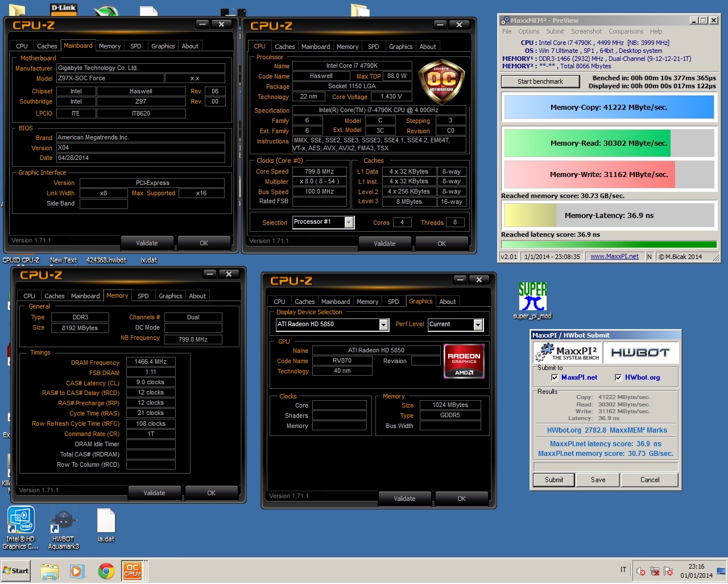
Task: Click the CAS# Latency 9.0 clocks field
Action: coord(151,383)
